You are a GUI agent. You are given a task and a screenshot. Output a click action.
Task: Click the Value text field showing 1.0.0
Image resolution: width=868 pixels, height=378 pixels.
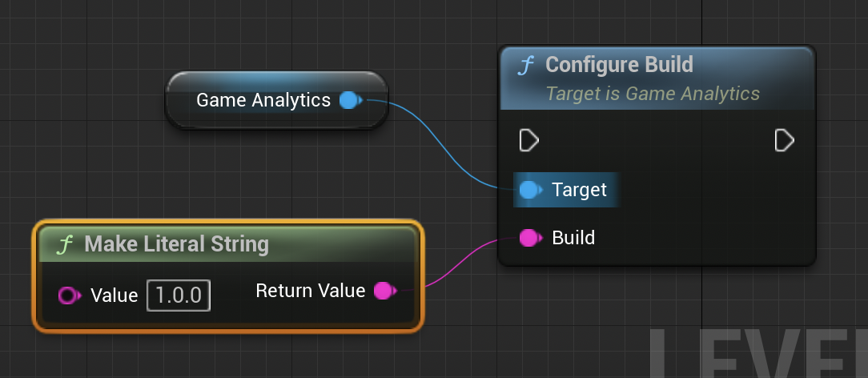pos(178,296)
